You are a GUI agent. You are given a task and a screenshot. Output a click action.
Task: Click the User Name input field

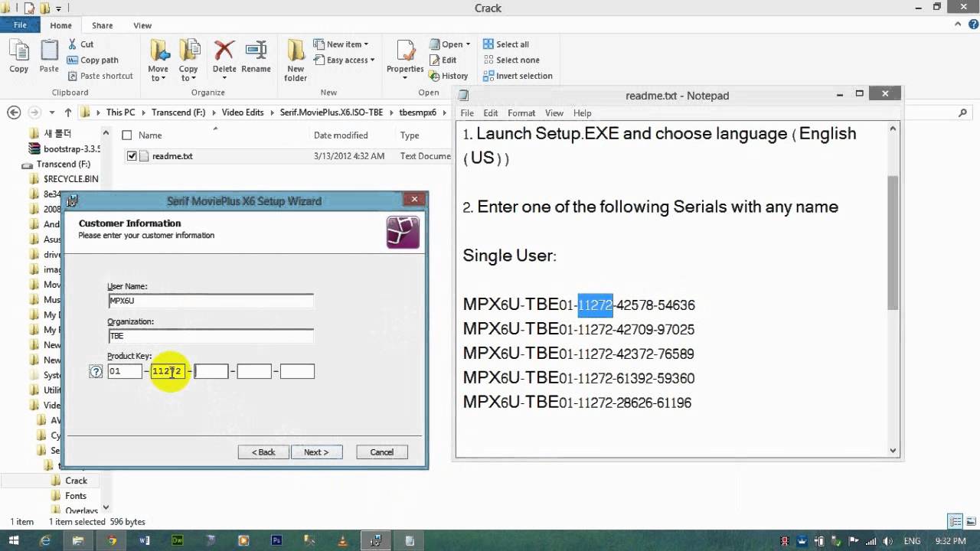(211, 301)
